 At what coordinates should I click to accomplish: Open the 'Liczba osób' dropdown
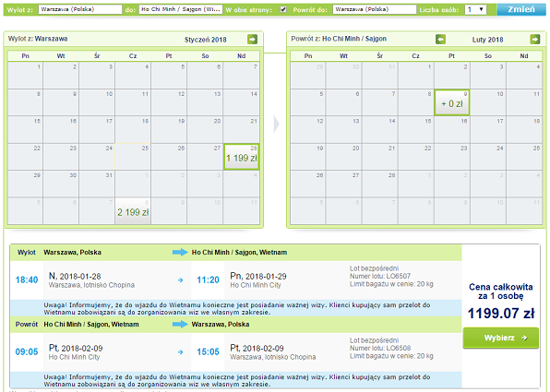click(x=475, y=9)
